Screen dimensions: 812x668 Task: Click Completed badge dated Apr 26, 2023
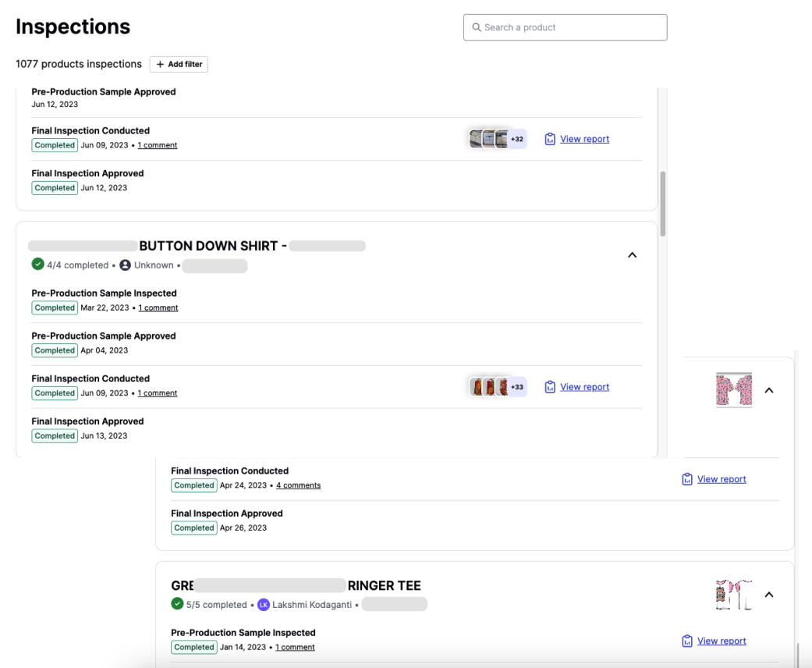click(x=194, y=528)
